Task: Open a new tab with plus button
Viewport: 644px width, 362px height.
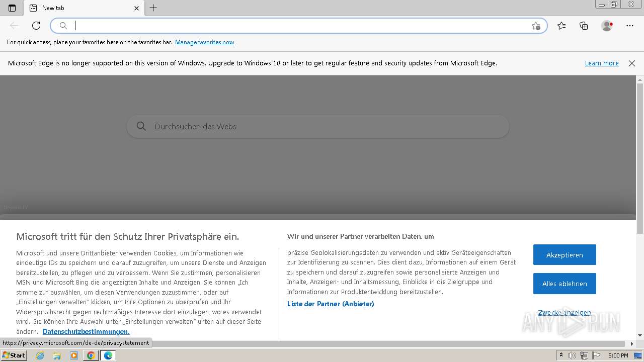Action: click(x=153, y=8)
